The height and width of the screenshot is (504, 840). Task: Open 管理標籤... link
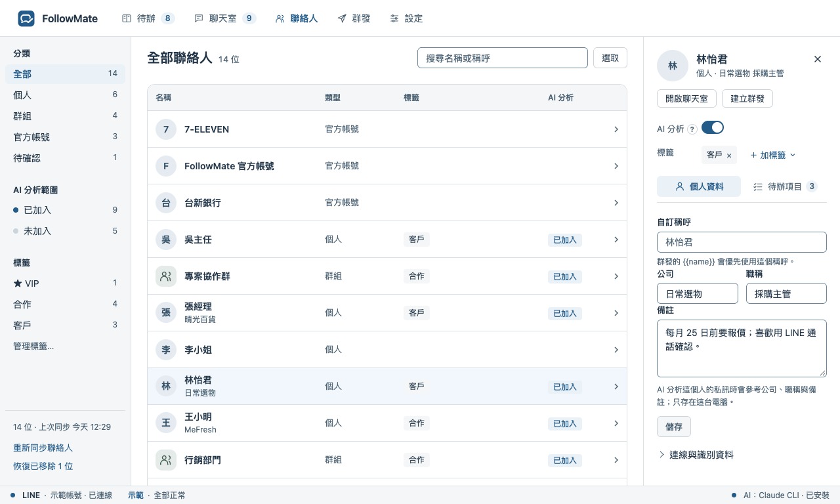(x=33, y=346)
